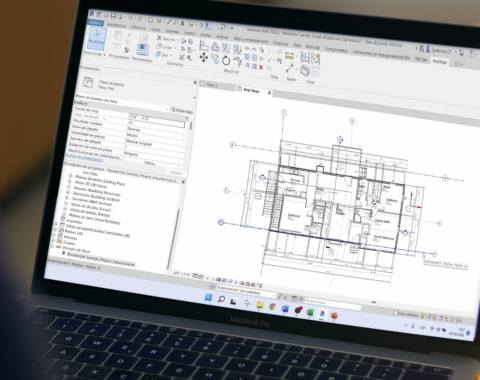Select the Aligned Dimension tool in Medir
Screen dimensions: 480x380
click(290, 56)
